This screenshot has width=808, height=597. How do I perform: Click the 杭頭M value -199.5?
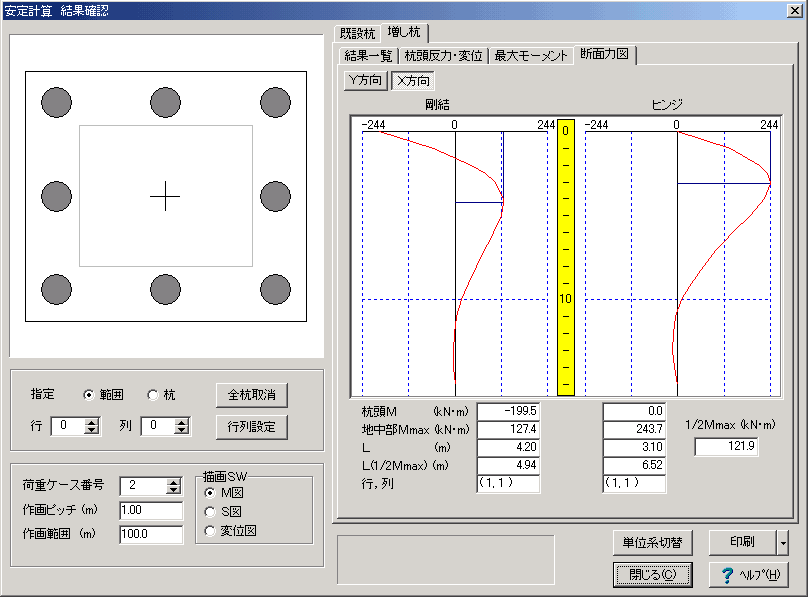[x=508, y=412]
